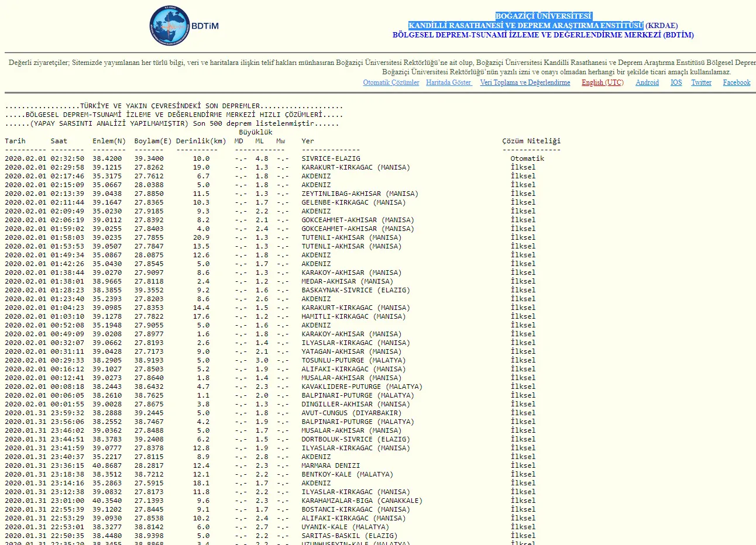Click the Bölgesel Deprem-Tsunami İzleme header line
This screenshot has width=756, height=545.
[x=543, y=35]
